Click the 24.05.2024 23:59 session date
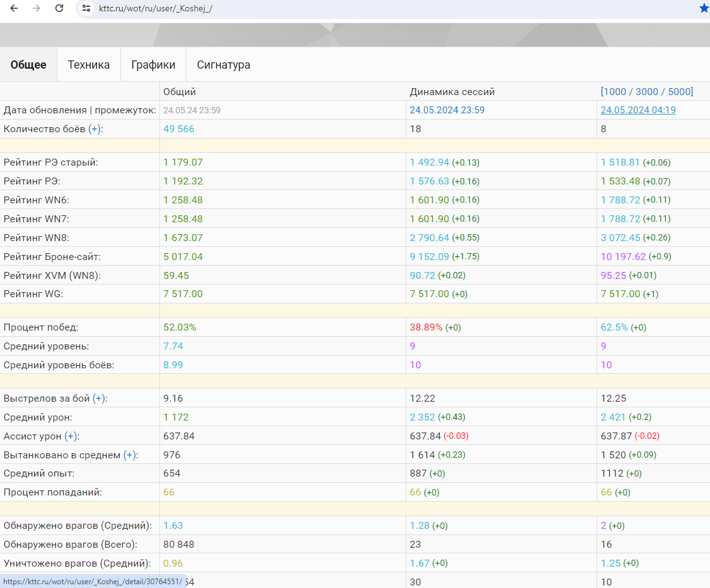 (x=447, y=110)
